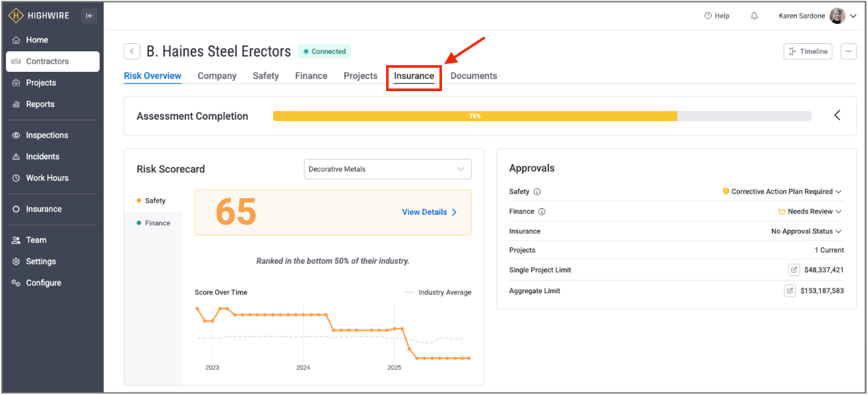Collapse the sidebar using the collapse icon
Viewport: 868px width, 395px height.
tap(89, 16)
